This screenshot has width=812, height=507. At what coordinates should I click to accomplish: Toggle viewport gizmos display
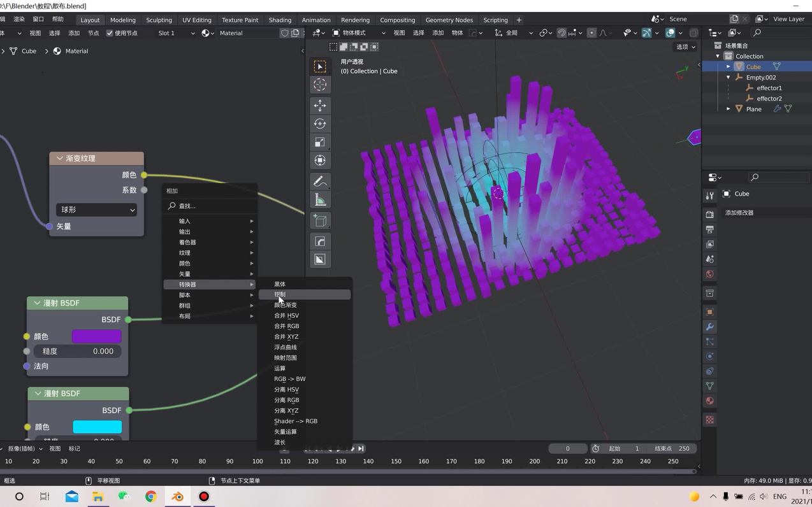pyautogui.click(x=646, y=32)
